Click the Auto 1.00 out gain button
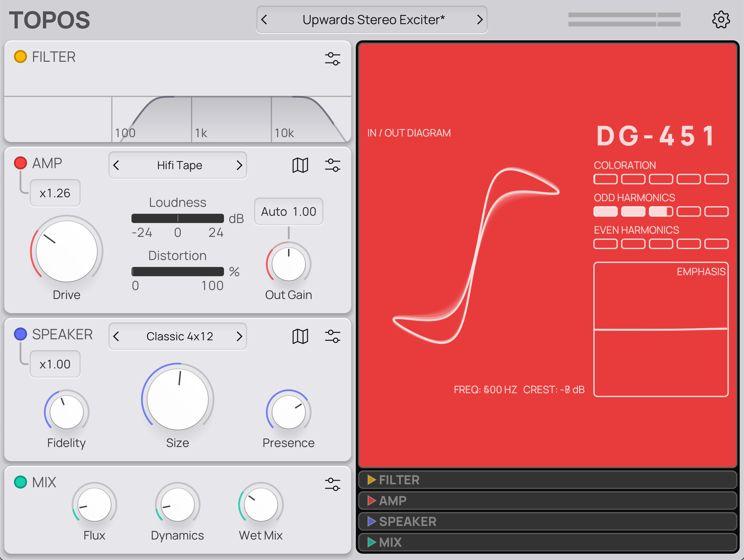Screen dimensions: 744x560 [288, 211]
